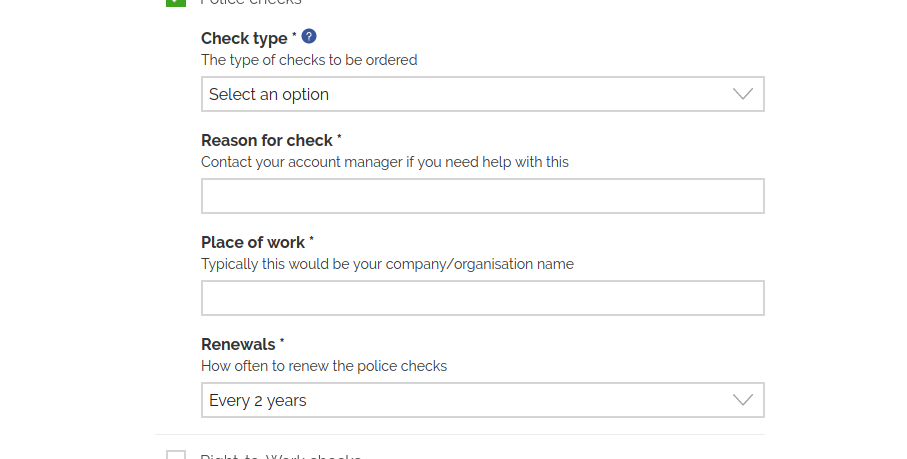Click the 'Typically this would be your company' hint

pyautogui.click(x=387, y=265)
